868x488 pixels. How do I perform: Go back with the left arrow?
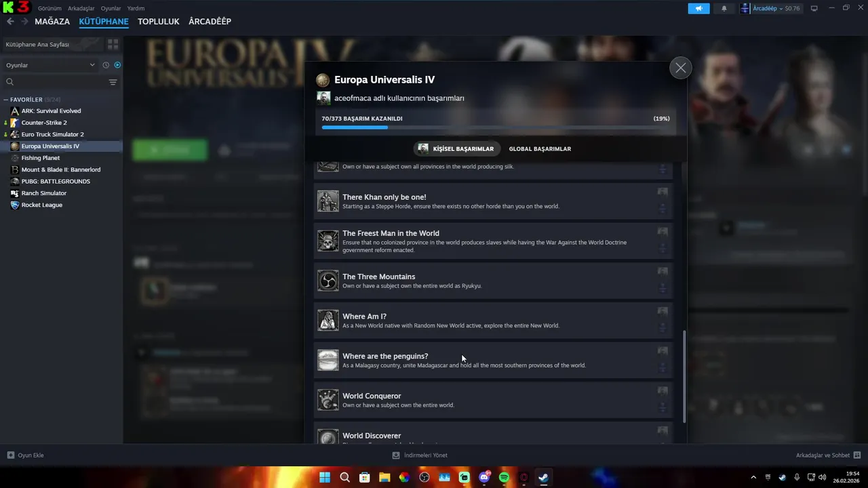coord(10,22)
